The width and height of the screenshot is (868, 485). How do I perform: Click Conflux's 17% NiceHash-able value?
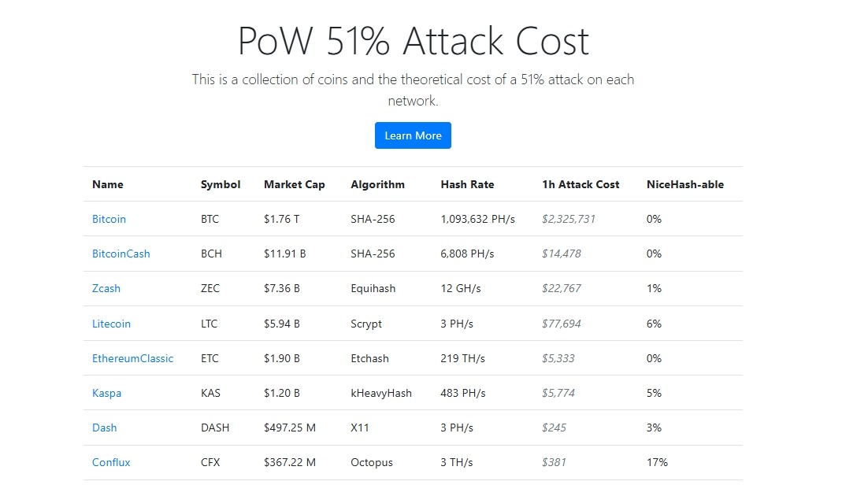coord(657,462)
